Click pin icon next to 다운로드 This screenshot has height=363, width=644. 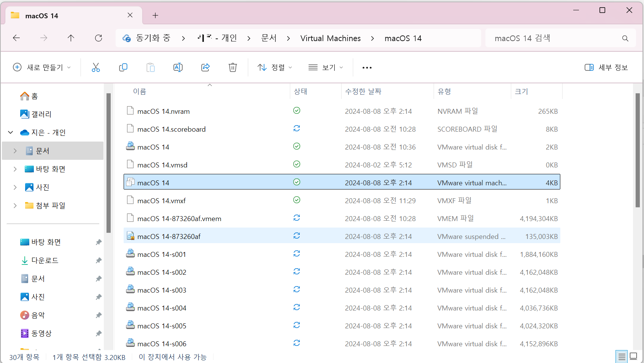click(x=99, y=260)
